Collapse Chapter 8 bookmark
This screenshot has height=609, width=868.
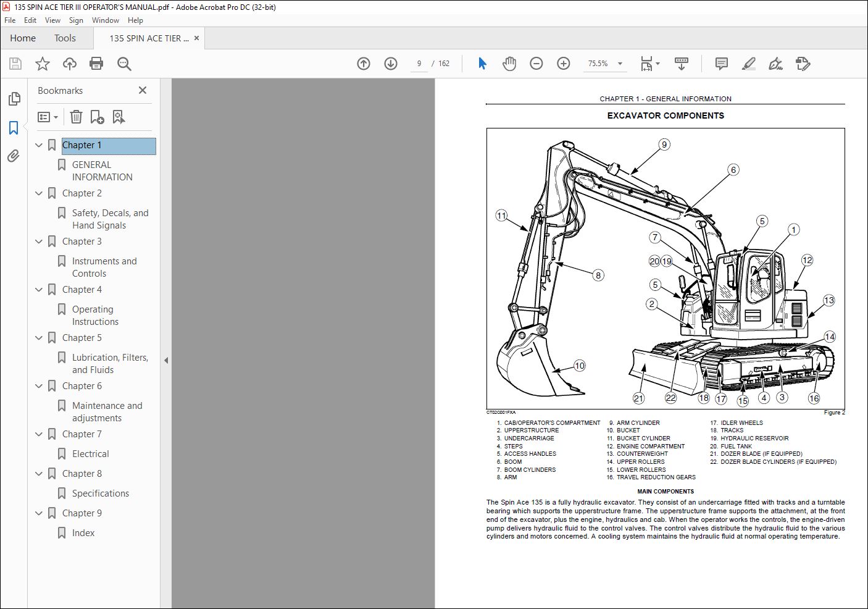(39, 474)
